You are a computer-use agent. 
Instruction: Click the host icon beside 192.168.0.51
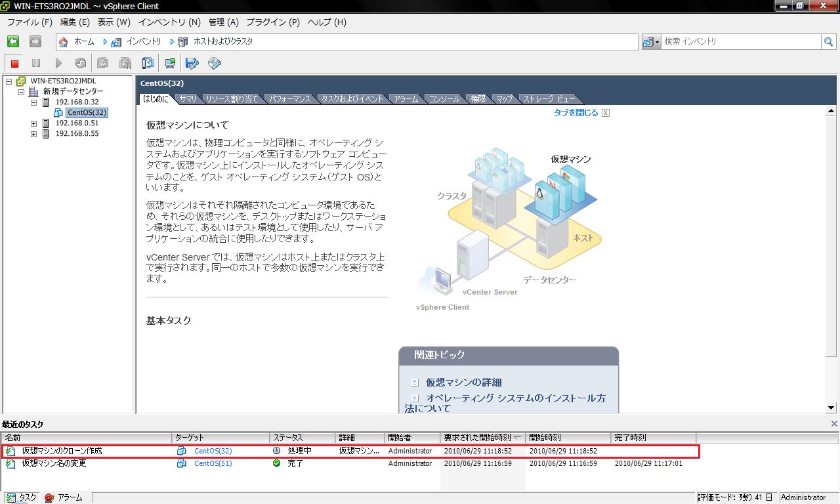tap(46, 123)
